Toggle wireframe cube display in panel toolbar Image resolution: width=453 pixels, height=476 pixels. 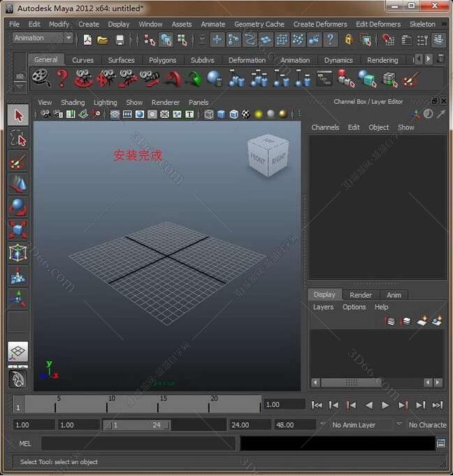coord(209,115)
